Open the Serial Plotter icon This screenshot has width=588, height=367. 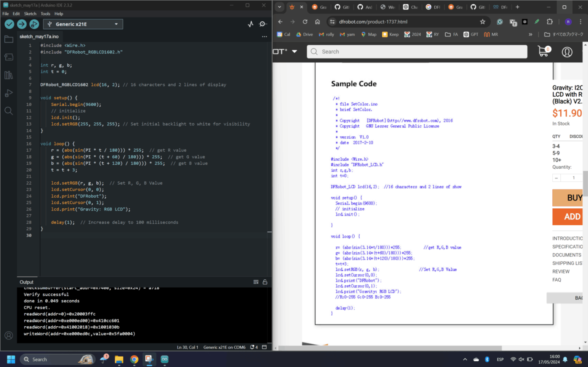(x=250, y=24)
